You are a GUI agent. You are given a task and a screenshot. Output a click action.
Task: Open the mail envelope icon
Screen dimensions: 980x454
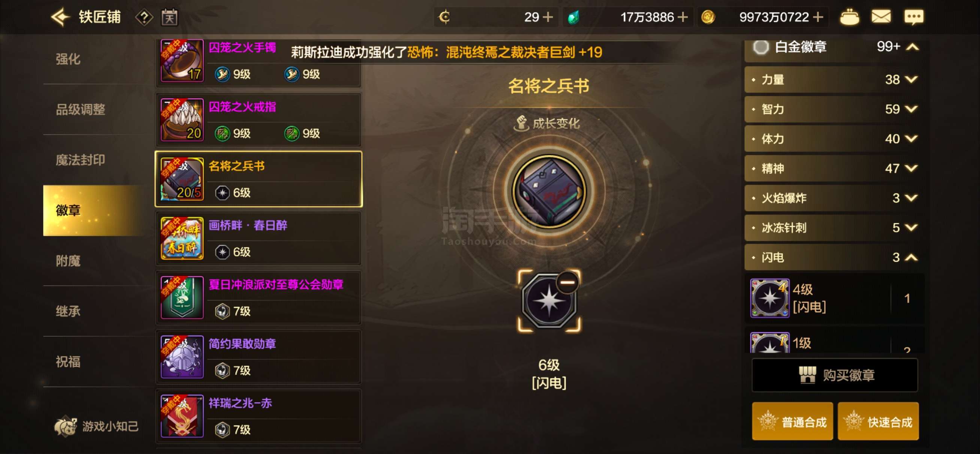(881, 17)
